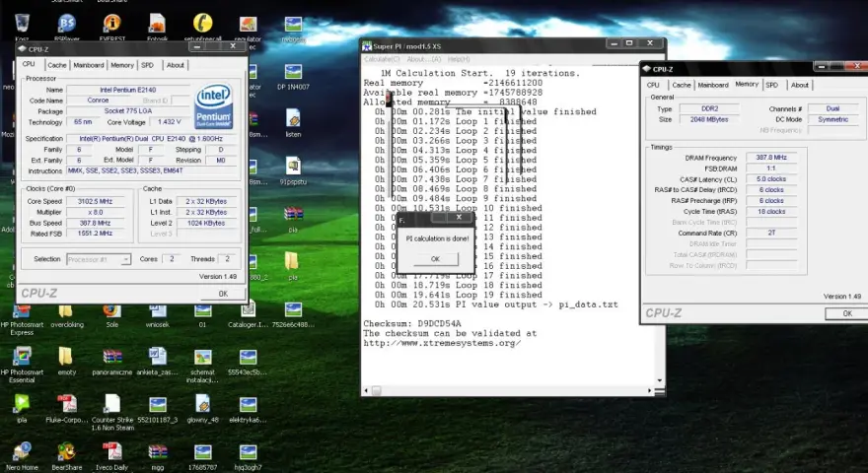Screen dimensions: 868x473
Task: Select SPD tab in right CPU-Z window
Action: tap(772, 85)
